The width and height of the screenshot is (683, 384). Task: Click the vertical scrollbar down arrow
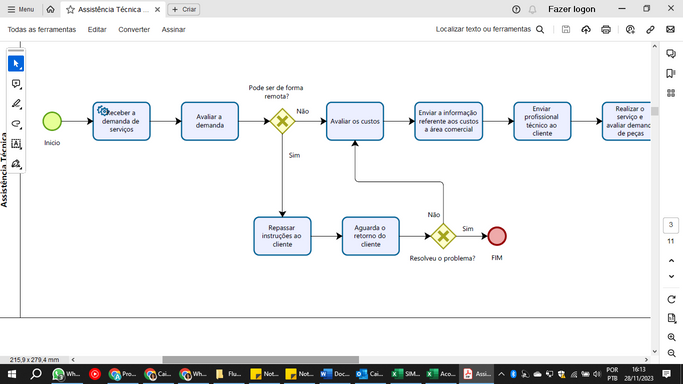(x=655, y=351)
